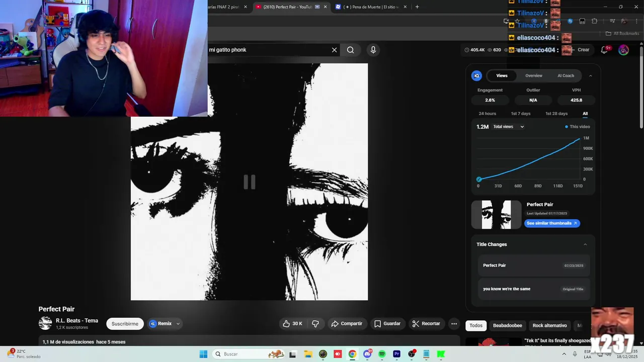Viewport: 644px width, 362px height.
Task: Click the Windows taskbar Buscar search box
Action: 249,354
